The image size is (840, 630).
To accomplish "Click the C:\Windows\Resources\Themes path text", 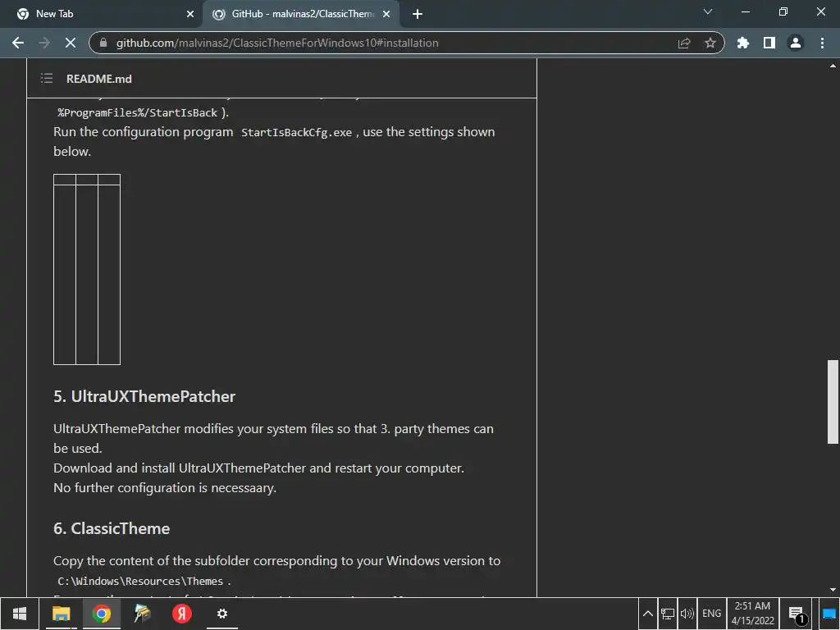I will (140, 582).
